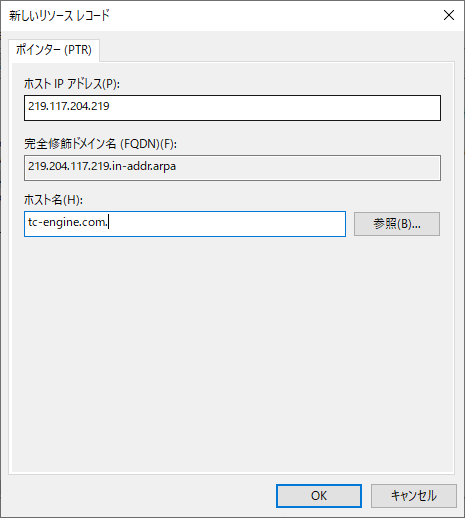Image resolution: width=465 pixels, height=518 pixels.
Task: Confirm the PTR record with OK
Action: pyautogui.click(x=319, y=496)
